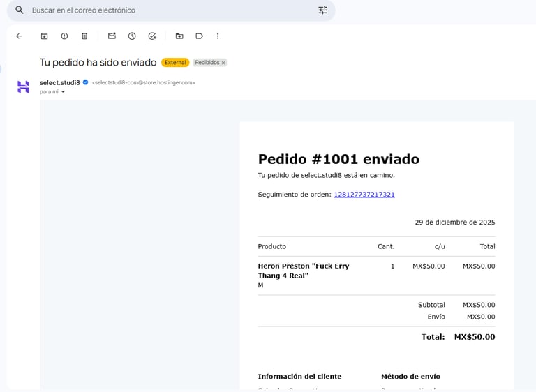The image size is (536, 392).
Task: Add email to tasks
Action: pyautogui.click(x=152, y=36)
